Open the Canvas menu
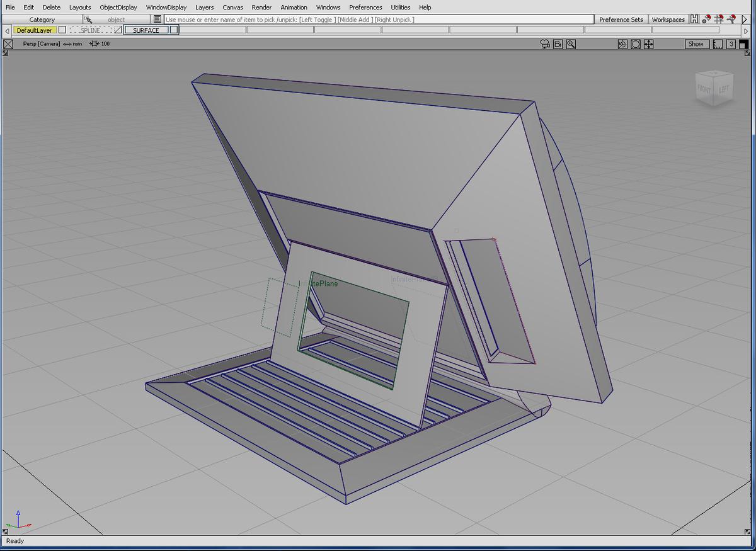Image resolution: width=756 pixels, height=551 pixels. [232, 8]
